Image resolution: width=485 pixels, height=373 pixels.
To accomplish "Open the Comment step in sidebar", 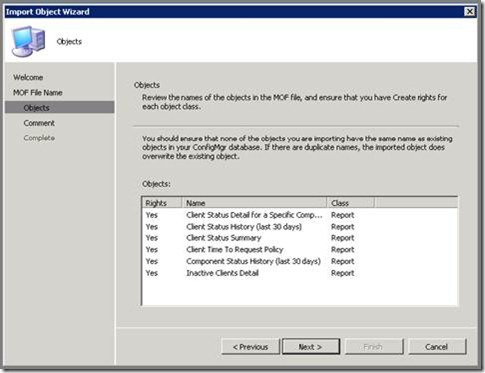I will (39, 123).
